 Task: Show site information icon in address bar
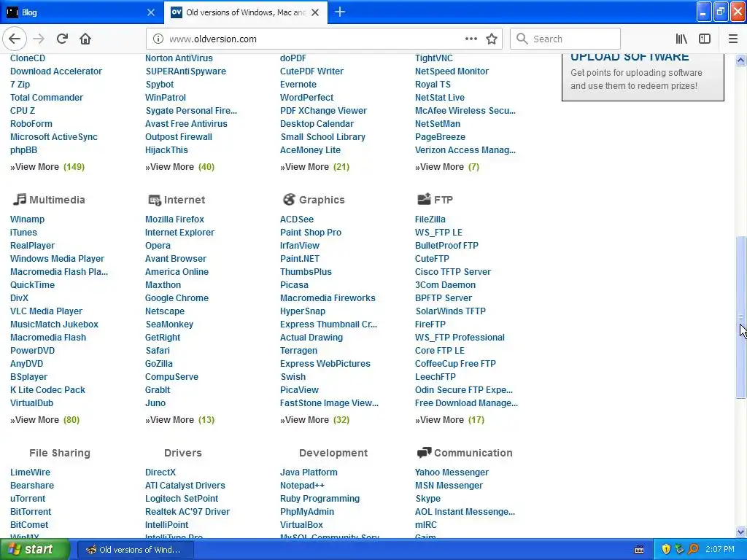158,39
